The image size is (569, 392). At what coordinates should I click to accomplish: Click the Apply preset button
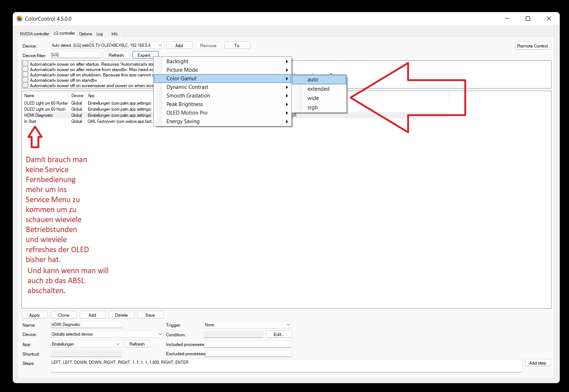coord(35,315)
